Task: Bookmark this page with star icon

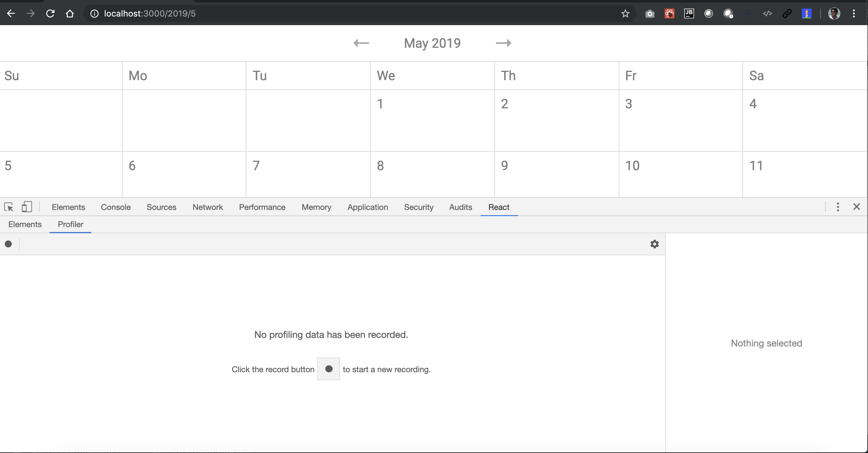Action: [625, 13]
